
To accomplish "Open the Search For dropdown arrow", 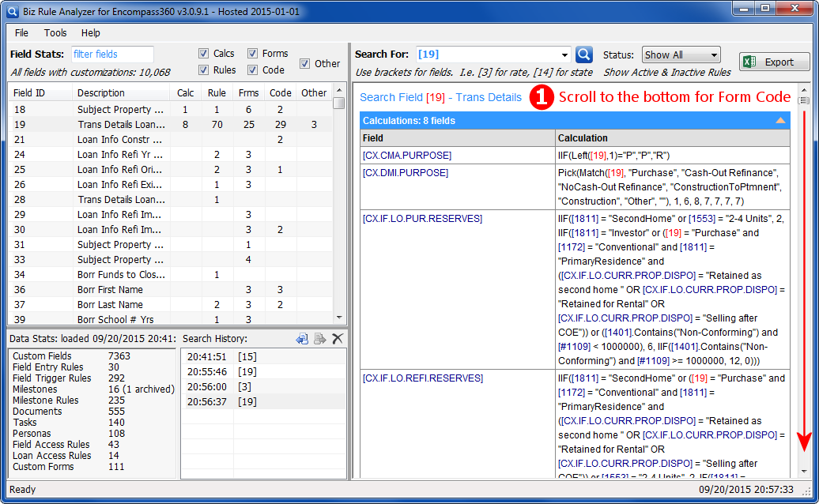I will pyautogui.click(x=564, y=55).
